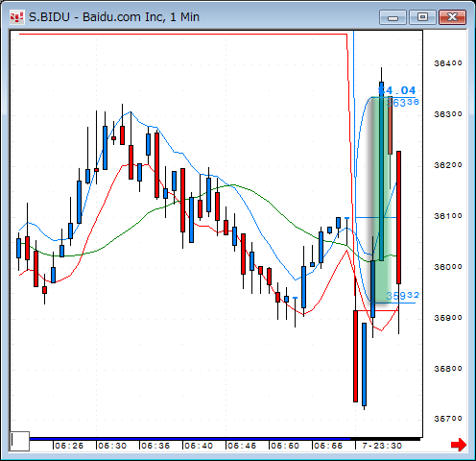Click the 35700 price axis label
This screenshot has height=461, width=476.
pos(448,419)
